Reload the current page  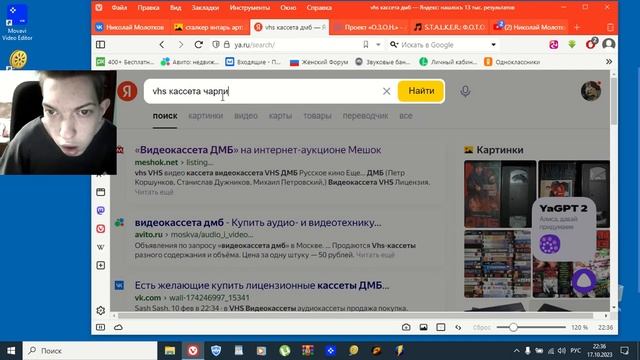[199, 44]
